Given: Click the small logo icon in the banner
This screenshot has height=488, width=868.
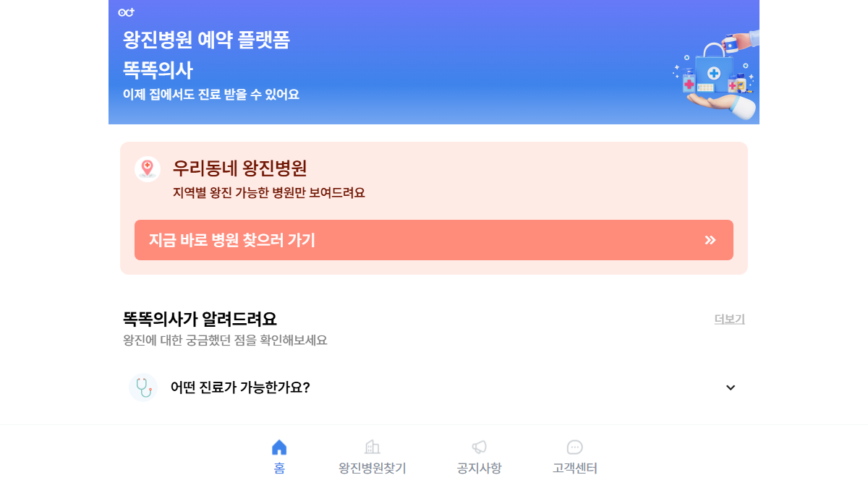Looking at the screenshot, I should coord(127,12).
